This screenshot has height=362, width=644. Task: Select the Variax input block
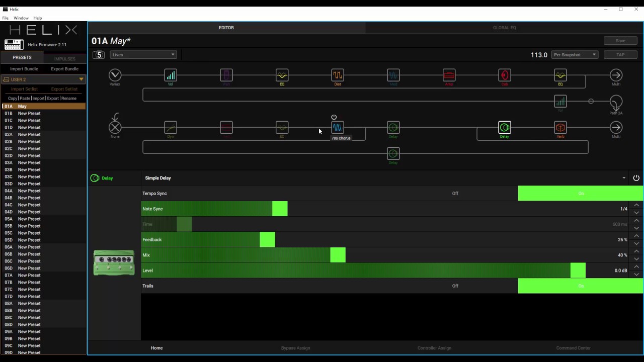(x=115, y=75)
